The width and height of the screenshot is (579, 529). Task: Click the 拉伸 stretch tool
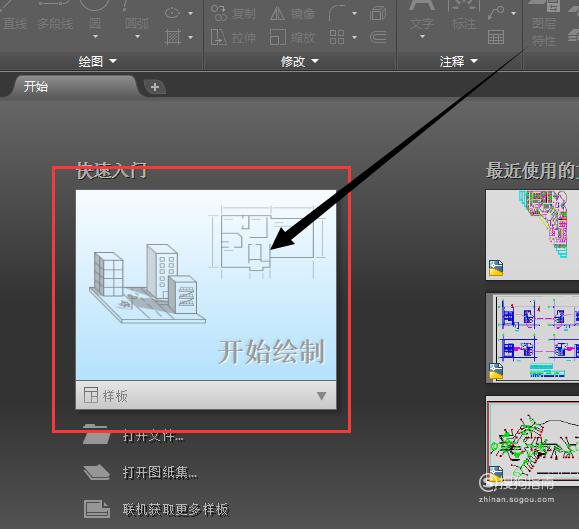click(x=233, y=37)
